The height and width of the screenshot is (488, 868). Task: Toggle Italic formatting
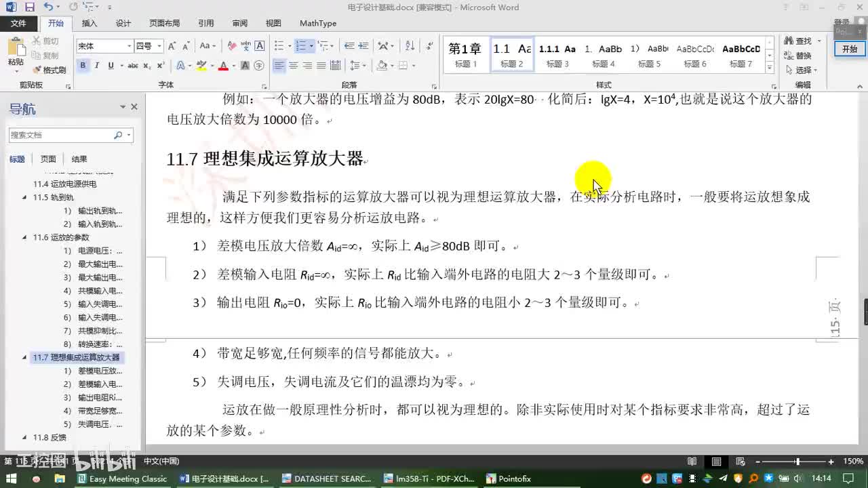[96, 66]
